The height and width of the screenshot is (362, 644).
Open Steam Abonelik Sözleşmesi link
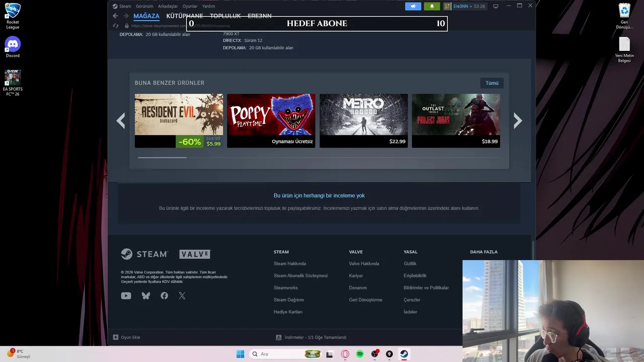tap(300, 276)
